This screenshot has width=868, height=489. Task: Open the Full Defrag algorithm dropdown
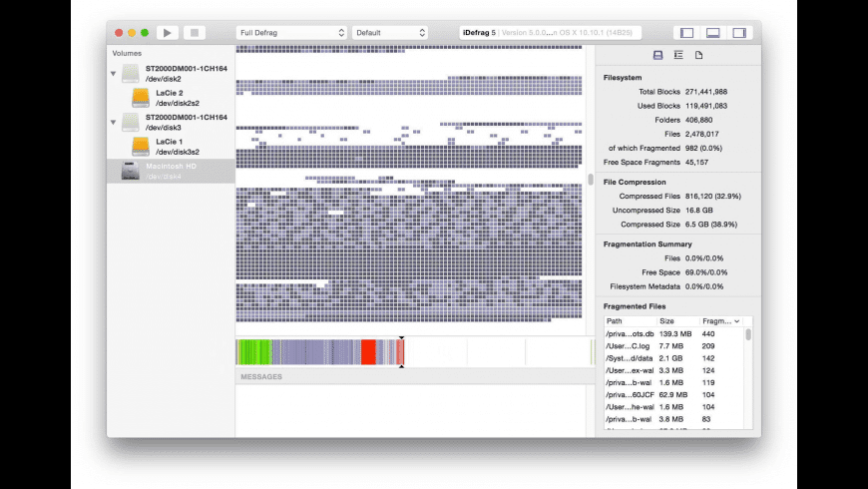tap(290, 33)
